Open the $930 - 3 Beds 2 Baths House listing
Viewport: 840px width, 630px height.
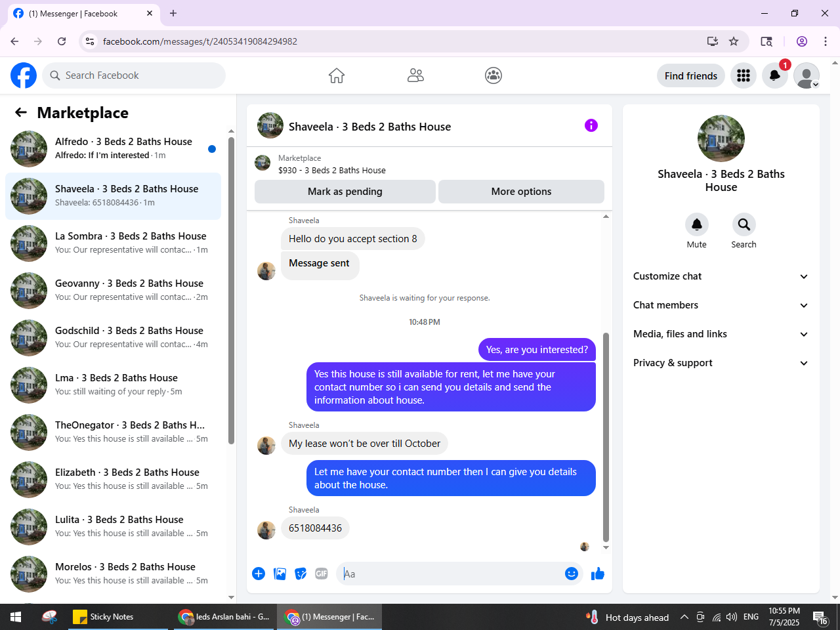point(331,170)
